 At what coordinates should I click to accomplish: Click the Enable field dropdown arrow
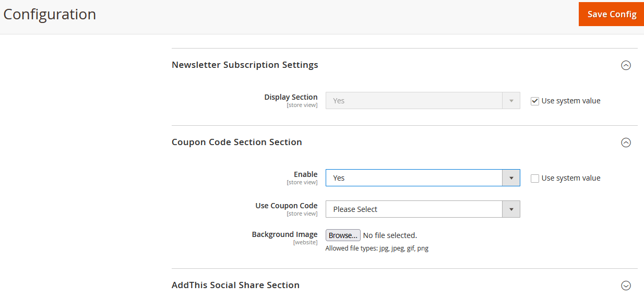[x=511, y=178]
